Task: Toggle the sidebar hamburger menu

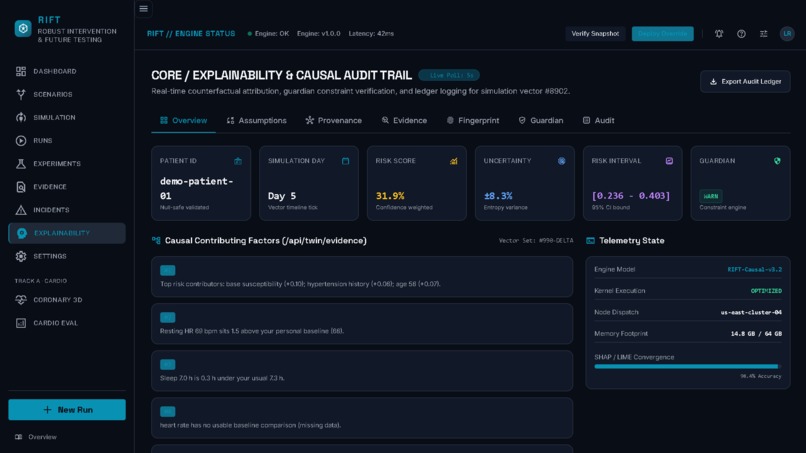Action: coord(143,9)
